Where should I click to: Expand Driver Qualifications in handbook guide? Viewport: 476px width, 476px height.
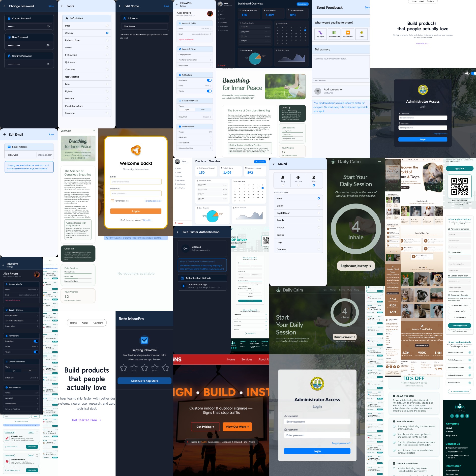click(x=459, y=352)
